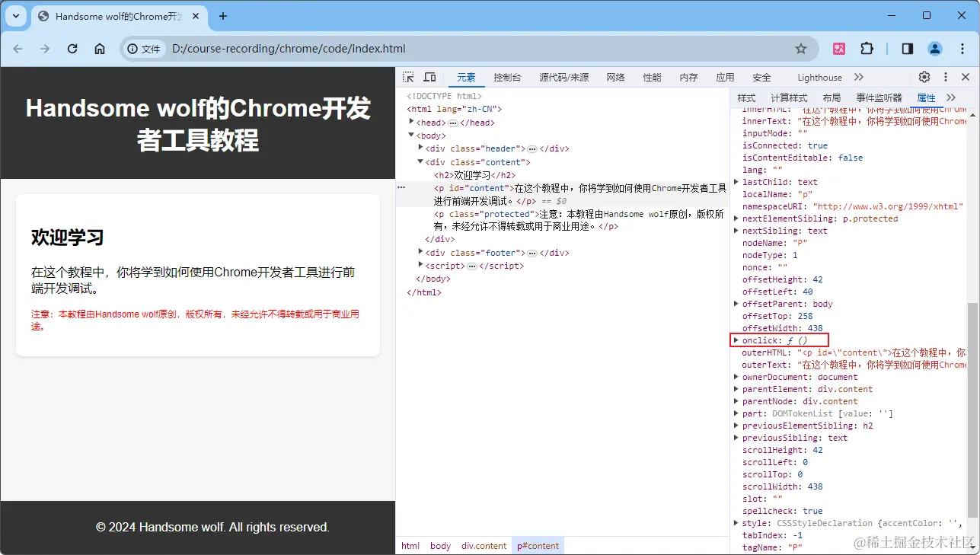Open the 应用 tab
Screen dimensions: 980x555
[725, 77]
